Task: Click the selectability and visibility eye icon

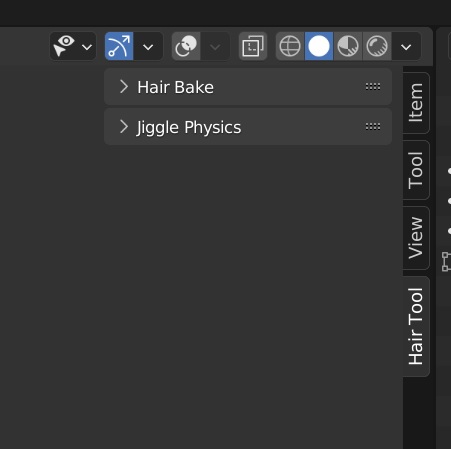Action: pyautogui.click(x=64, y=46)
